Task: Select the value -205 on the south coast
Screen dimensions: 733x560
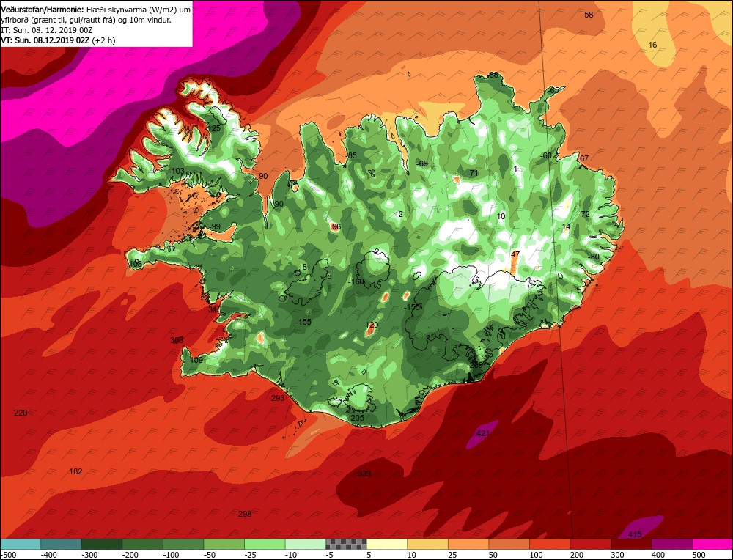Action: coord(356,418)
